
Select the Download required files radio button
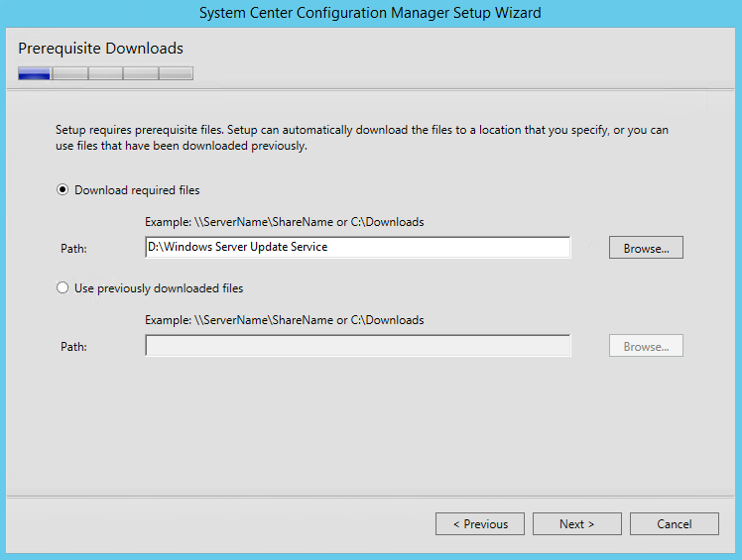(x=62, y=190)
